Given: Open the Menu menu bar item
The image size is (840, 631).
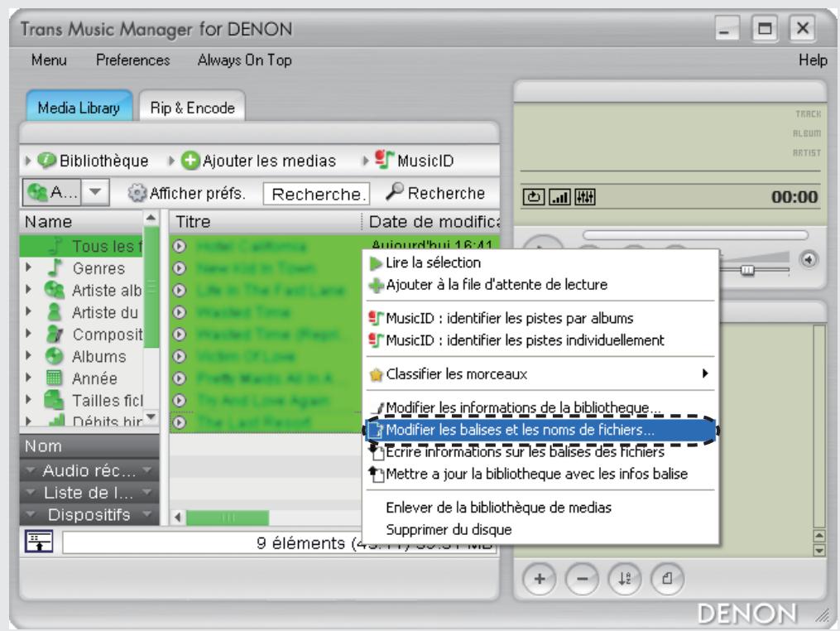Looking at the screenshot, I should click(49, 60).
